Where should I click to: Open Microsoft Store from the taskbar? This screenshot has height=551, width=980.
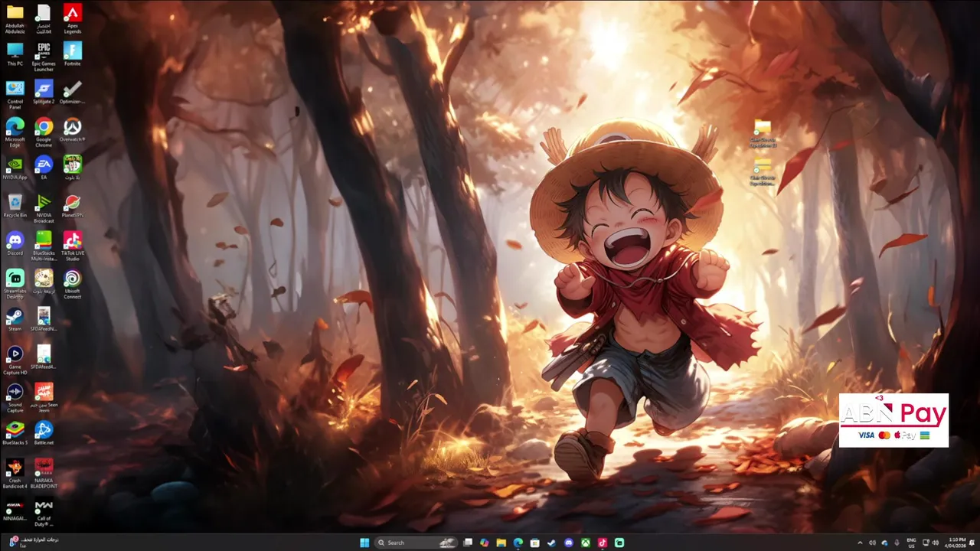(535, 543)
